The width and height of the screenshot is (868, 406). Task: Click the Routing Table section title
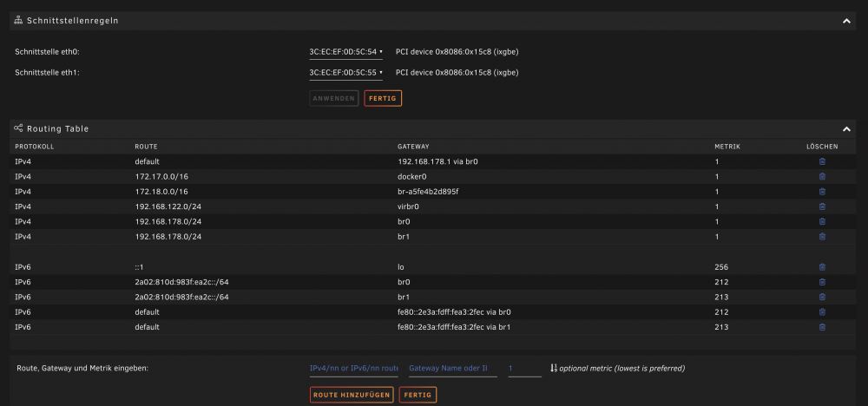(57, 128)
